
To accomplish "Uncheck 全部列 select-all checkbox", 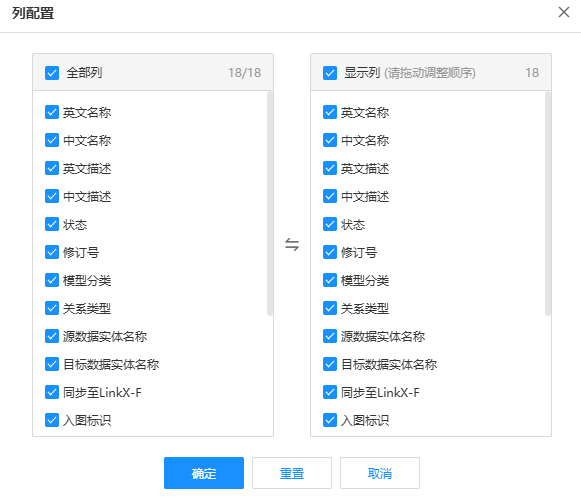I will 52,73.
